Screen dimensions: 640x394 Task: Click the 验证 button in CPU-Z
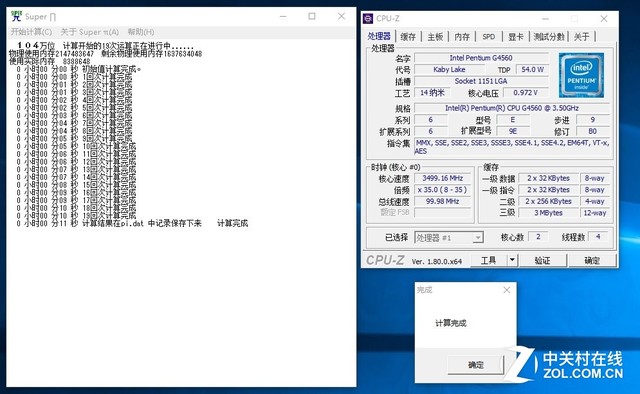pos(542,260)
